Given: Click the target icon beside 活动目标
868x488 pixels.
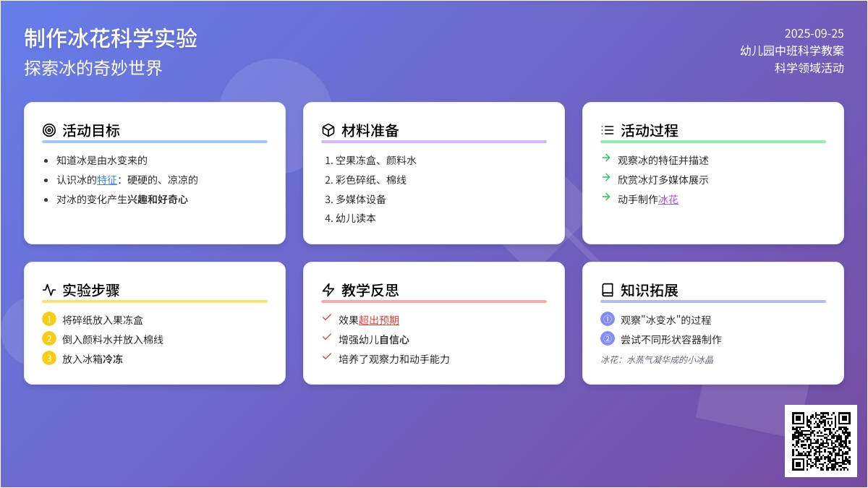Looking at the screenshot, I should tap(49, 131).
